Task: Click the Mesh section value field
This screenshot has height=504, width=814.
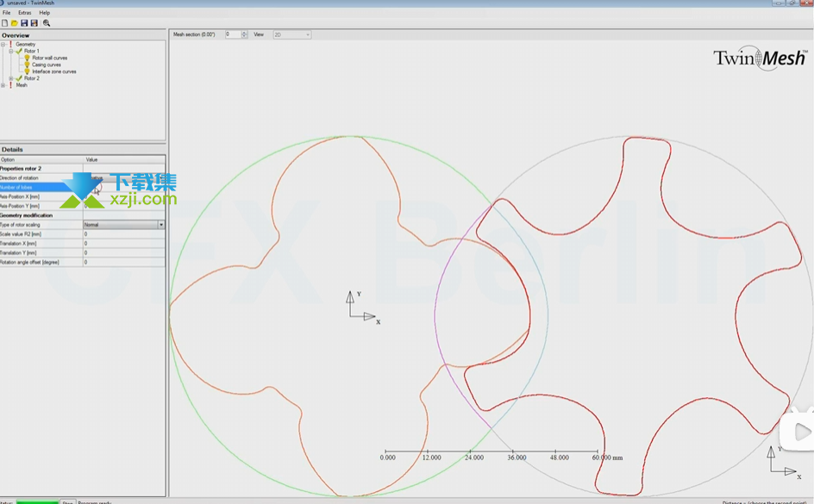Action: 233,34
